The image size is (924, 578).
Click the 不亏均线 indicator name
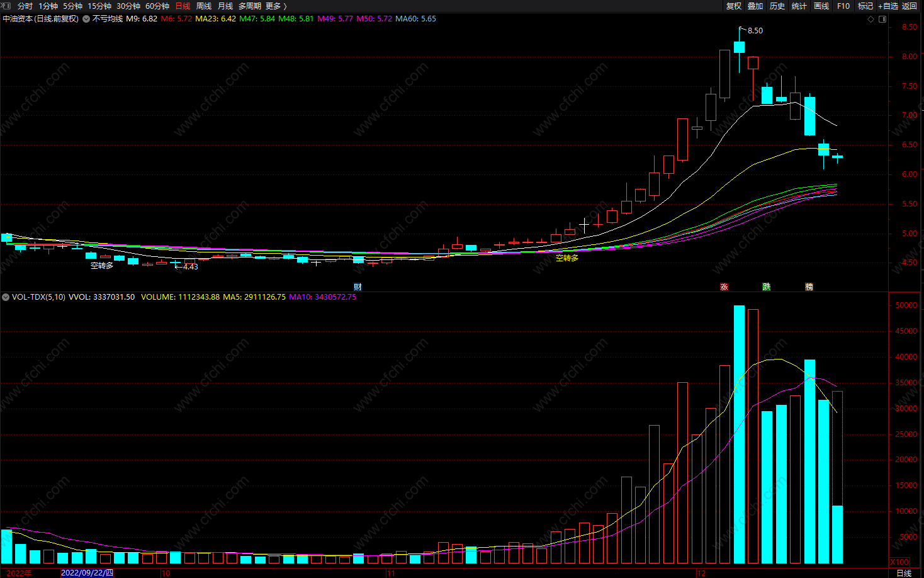[108, 19]
